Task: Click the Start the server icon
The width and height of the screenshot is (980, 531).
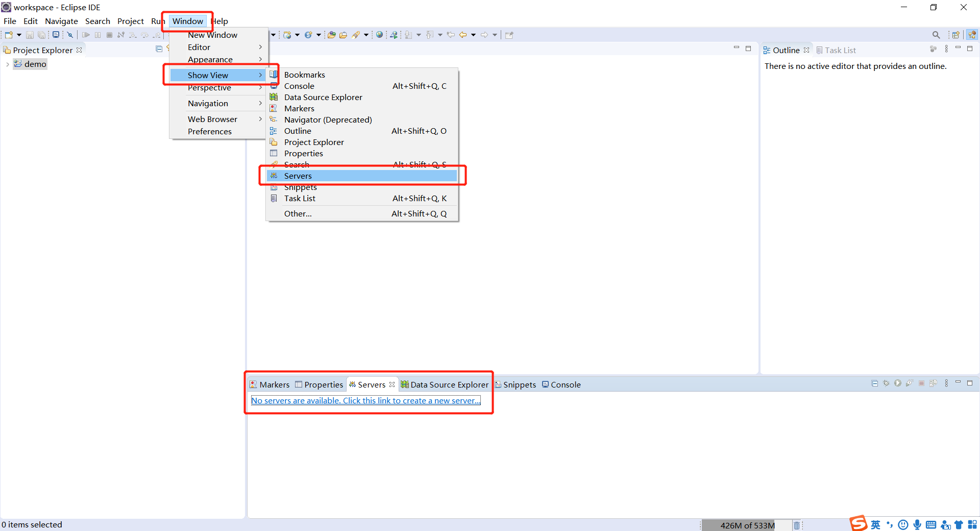Action: [x=898, y=383]
